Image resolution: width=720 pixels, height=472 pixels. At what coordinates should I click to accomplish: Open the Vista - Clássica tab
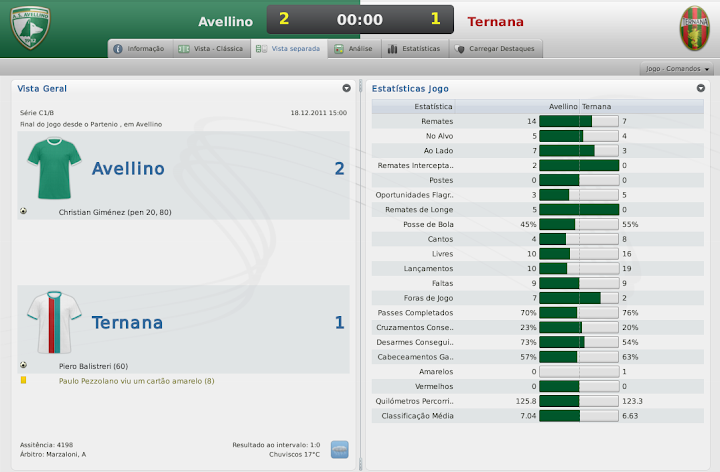click(210, 48)
